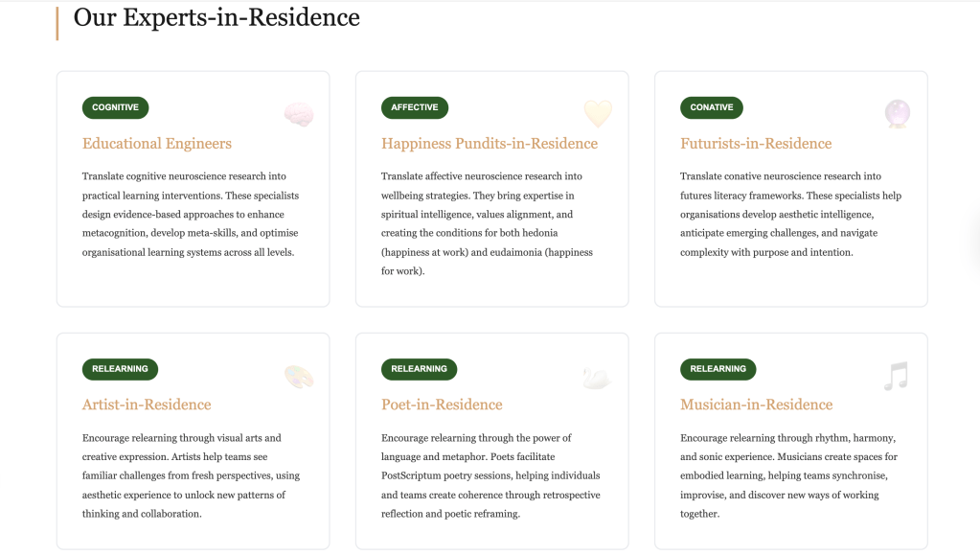Click the crystal ball icon on Futurists card
This screenshot has height=555, width=980.
(897, 115)
